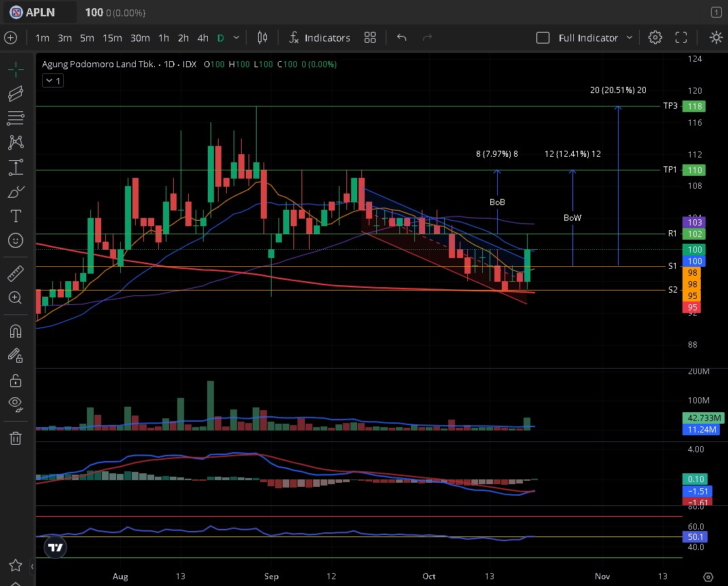Open the Full Indicator dropdown chevron
The height and width of the screenshot is (586, 728).
pos(630,38)
